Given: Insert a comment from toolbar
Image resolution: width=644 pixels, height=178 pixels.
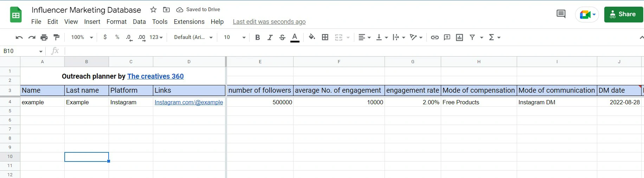Looking at the screenshot, I should [x=447, y=37].
